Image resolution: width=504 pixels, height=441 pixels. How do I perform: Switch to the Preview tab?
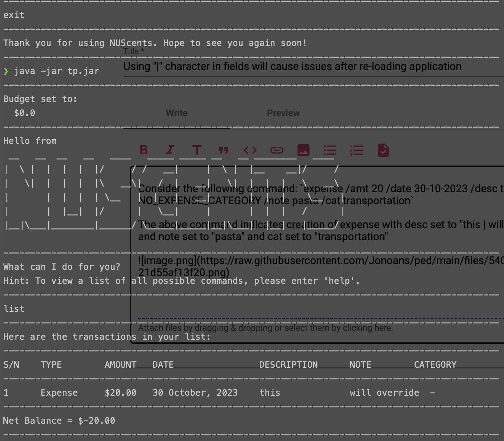click(283, 113)
